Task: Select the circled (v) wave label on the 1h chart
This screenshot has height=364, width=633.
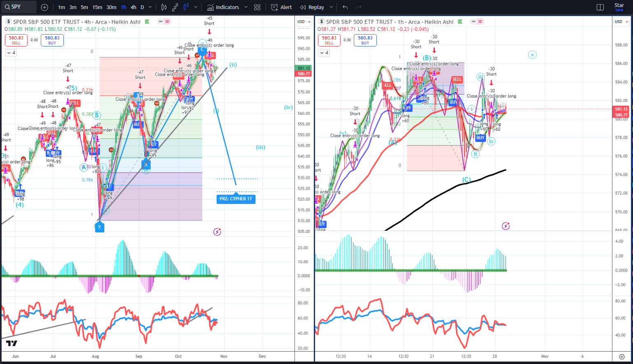Action: coord(533,55)
